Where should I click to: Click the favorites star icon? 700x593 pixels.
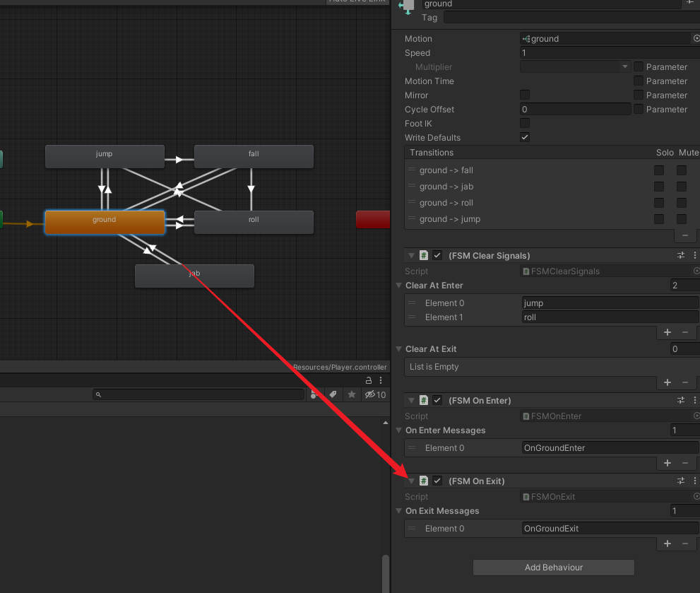pyautogui.click(x=352, y=394)
